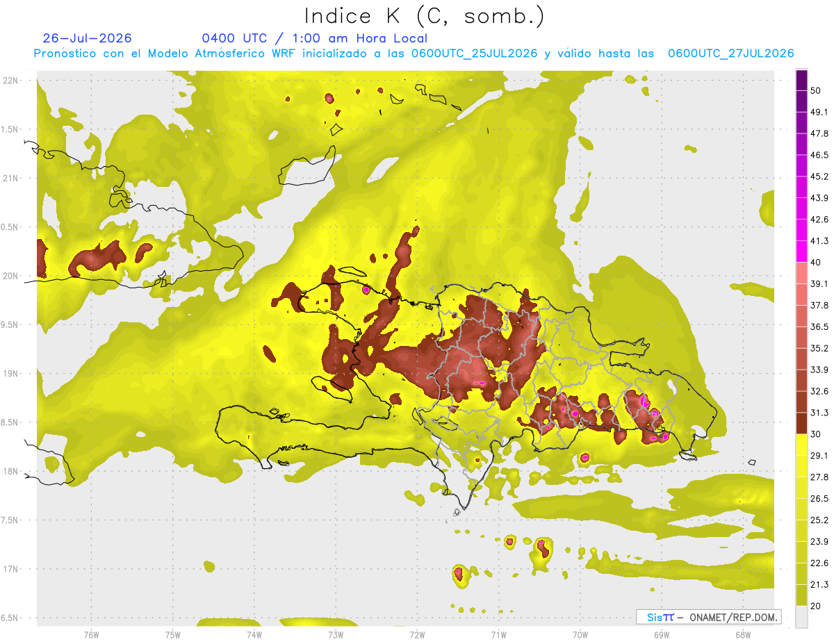
Task: Click the '18N' latitude label
Action: point(11,471)
